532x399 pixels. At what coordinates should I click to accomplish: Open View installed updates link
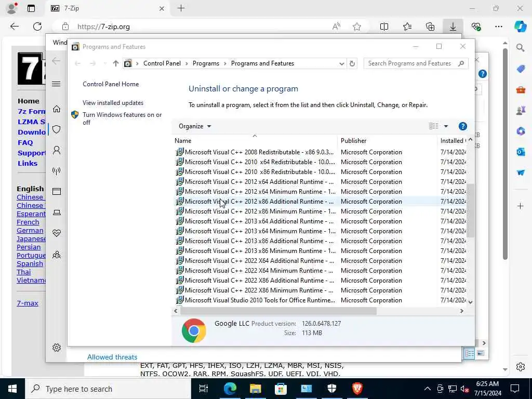pos(113,103)
